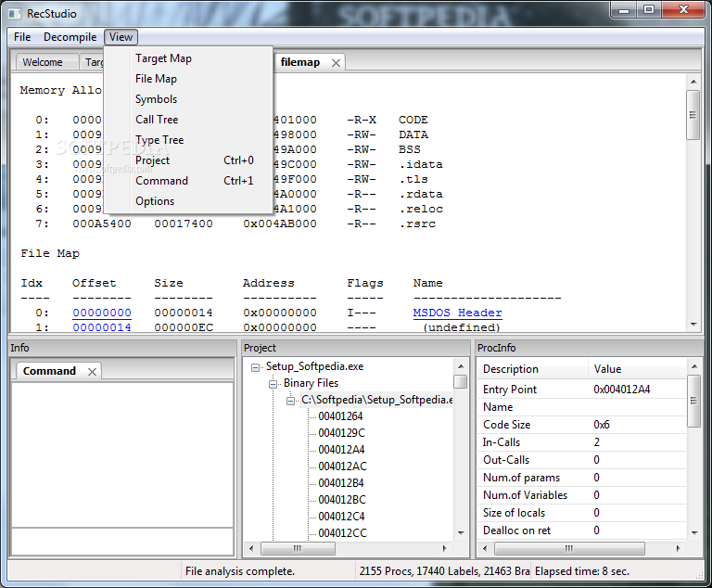Select the Code Size row
Image resolution: width=712 pixels, height=588 pixels.
(x=581, y=425)
